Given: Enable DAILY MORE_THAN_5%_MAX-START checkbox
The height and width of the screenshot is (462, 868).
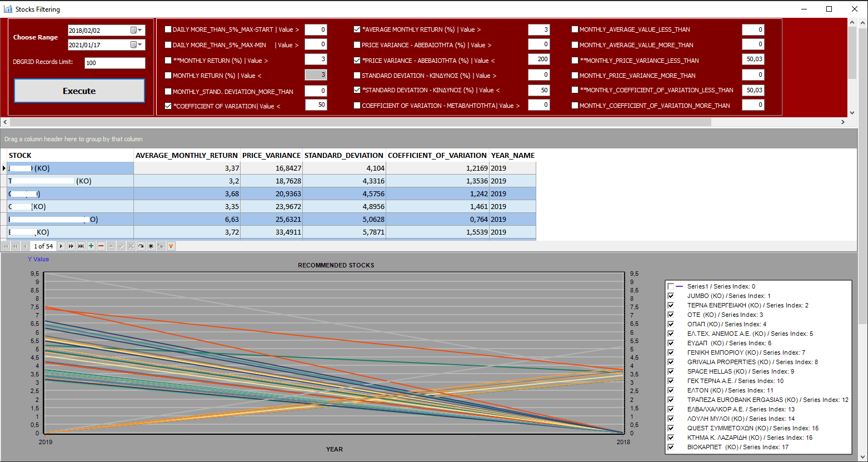Looking at the screenshot, I should (168, 29).
